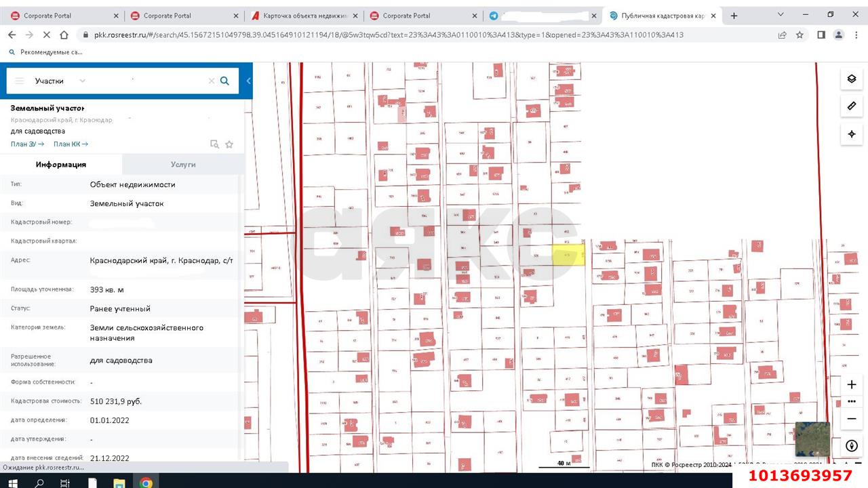Click the magnifier search icon
This screenshot has height=488, width=868.
click(x=225, y=81)
